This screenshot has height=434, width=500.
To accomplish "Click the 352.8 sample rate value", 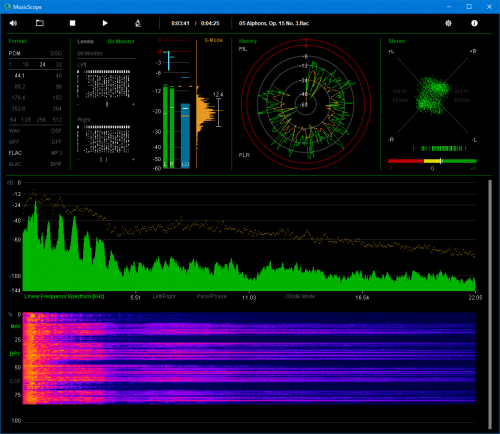I will 18,109.
